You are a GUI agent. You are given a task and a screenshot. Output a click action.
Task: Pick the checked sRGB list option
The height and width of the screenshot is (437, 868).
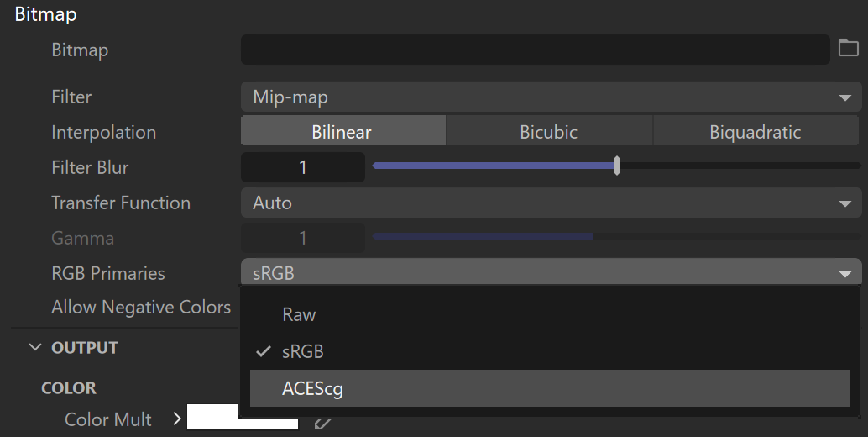pyautogui.click(x=302, y=351)
